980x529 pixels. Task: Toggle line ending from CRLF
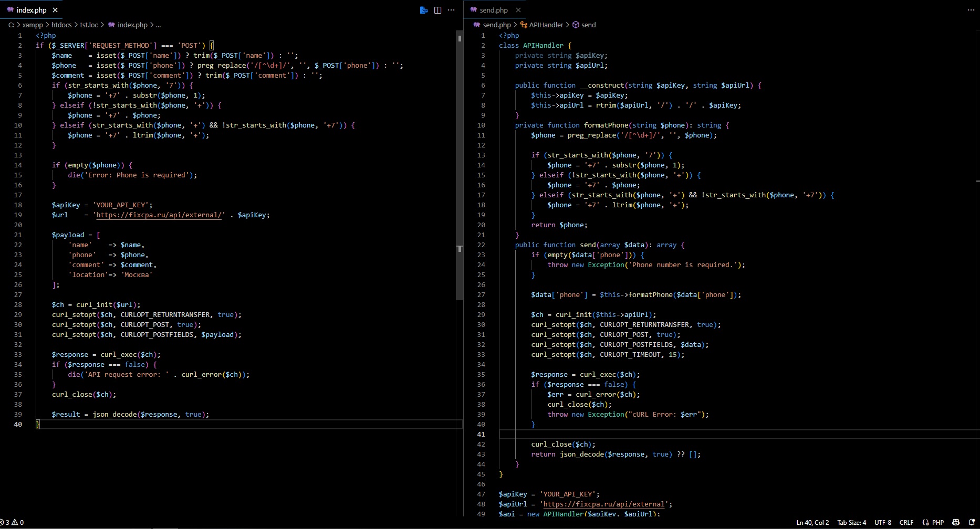pos(906,522)
